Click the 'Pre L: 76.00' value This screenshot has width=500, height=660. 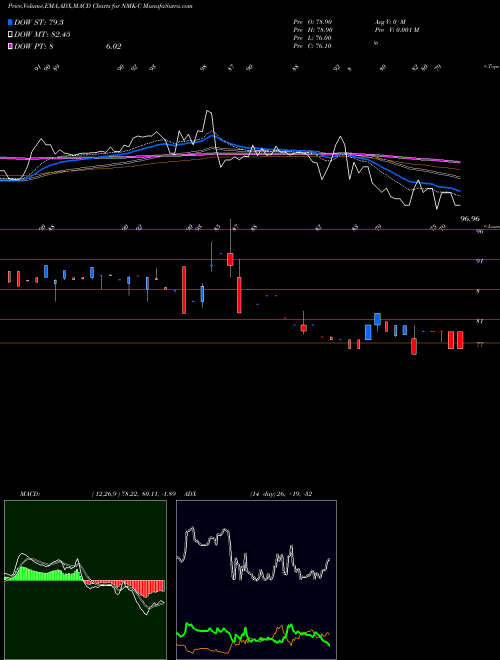click(x=313, y=38)
